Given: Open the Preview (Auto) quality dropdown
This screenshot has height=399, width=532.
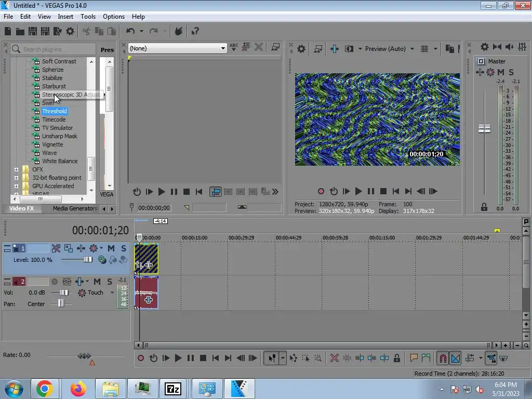Looking at the screenshot, I should tap(412, 49).
